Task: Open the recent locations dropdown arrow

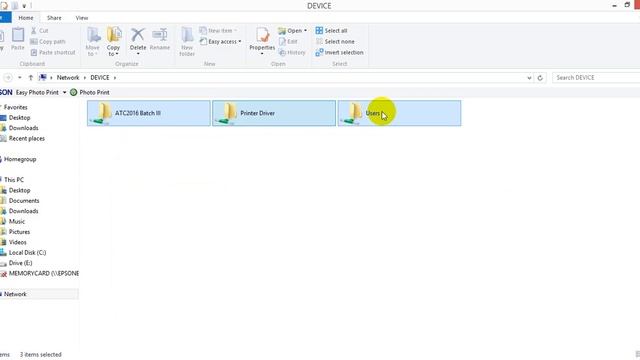Action: click(20, 78)
